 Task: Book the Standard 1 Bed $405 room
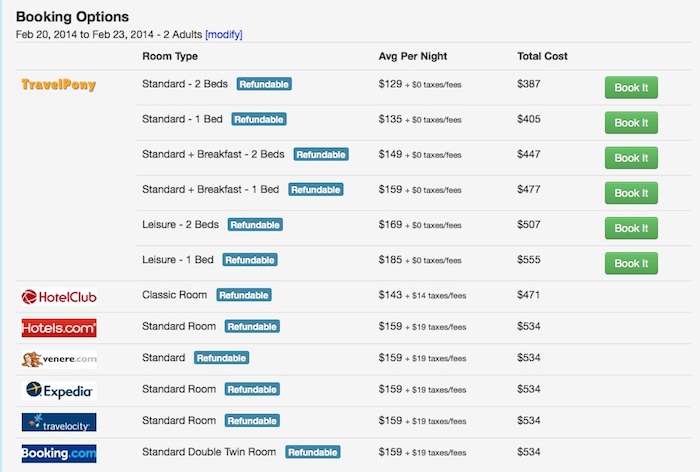(x=631, y=123)
